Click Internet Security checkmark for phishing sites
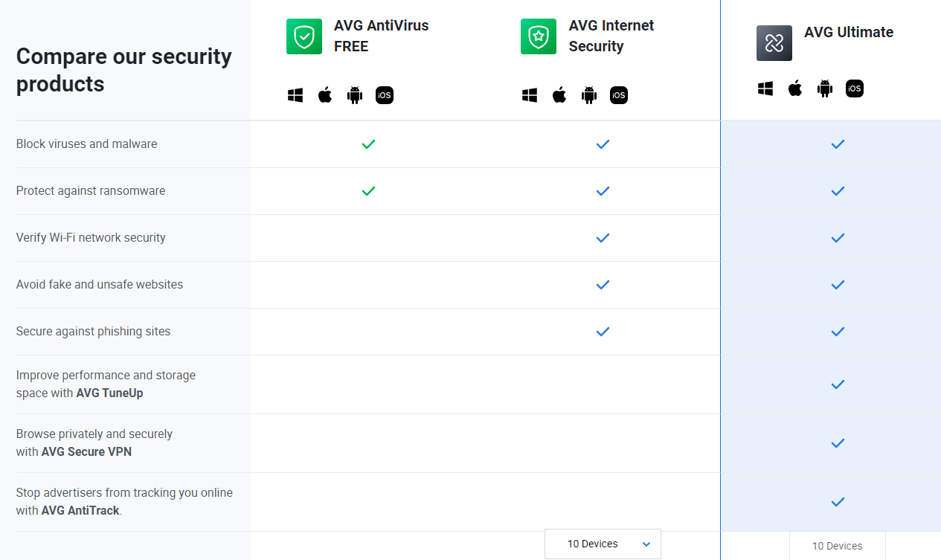This screenshot has height=560, width=941. pos(603,332)
